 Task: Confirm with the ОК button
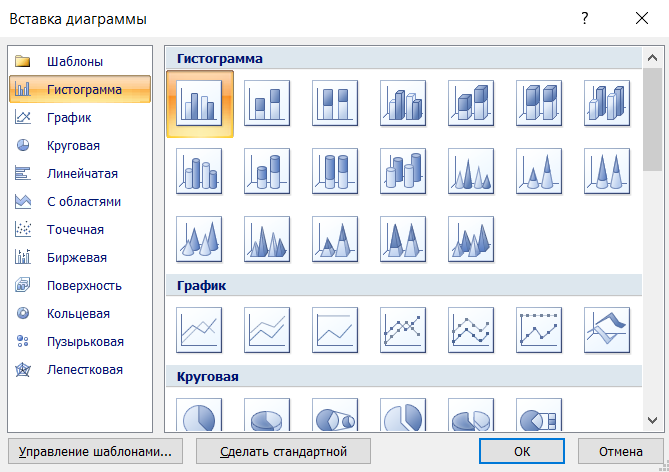coord(522,451)
